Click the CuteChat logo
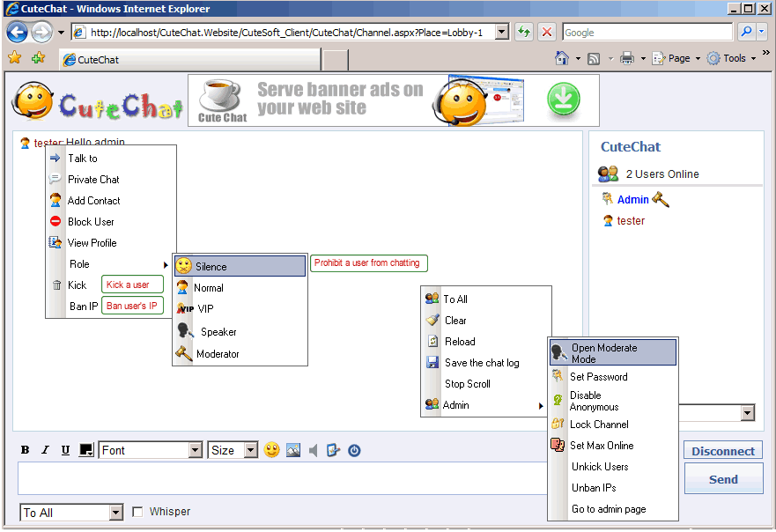 point(98,103)
